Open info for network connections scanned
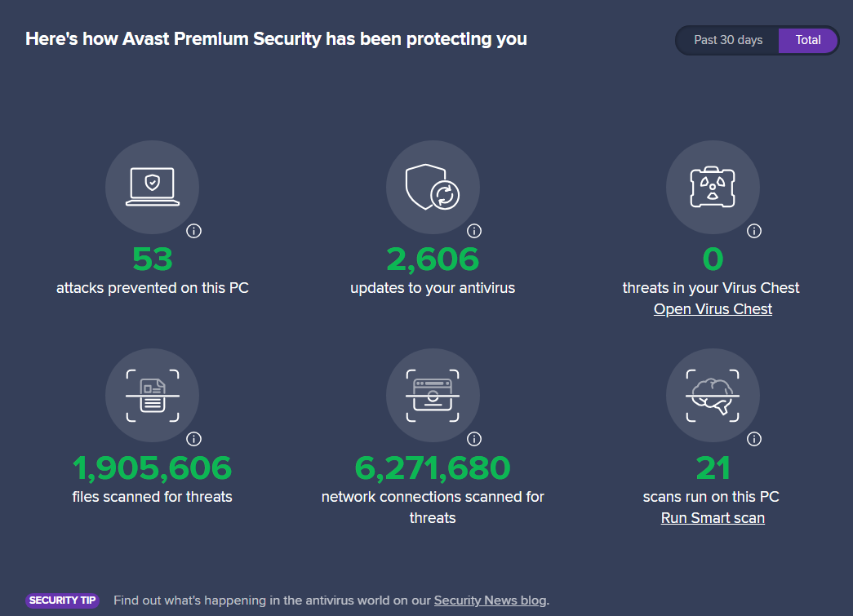The width and height of the screenshot is (853, 616). 474,439
